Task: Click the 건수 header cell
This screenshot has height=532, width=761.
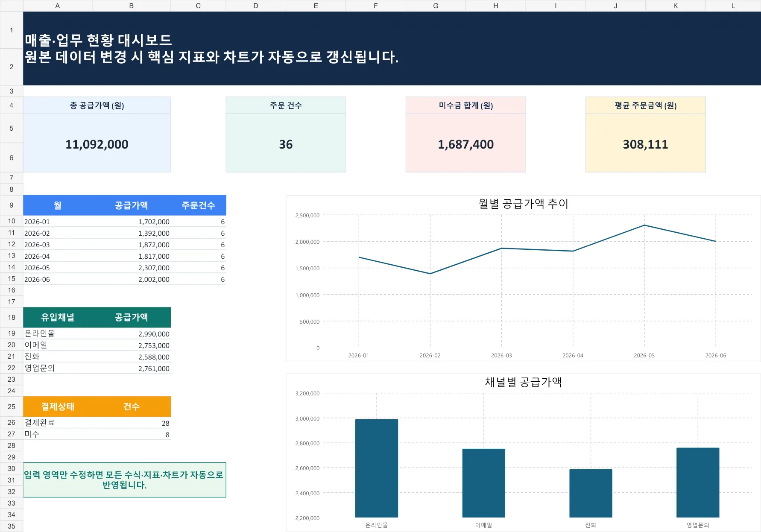Action: click(132, 406)
